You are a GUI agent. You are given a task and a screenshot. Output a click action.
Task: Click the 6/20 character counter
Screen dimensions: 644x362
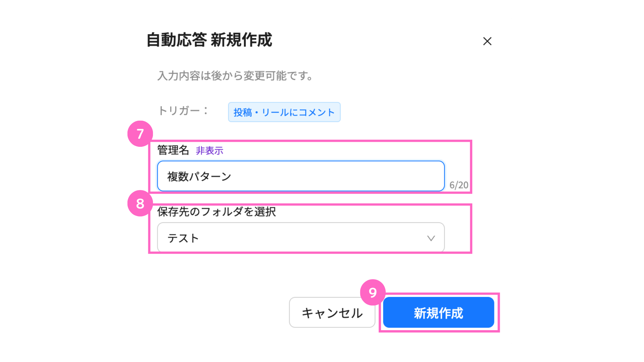[459, 185]
